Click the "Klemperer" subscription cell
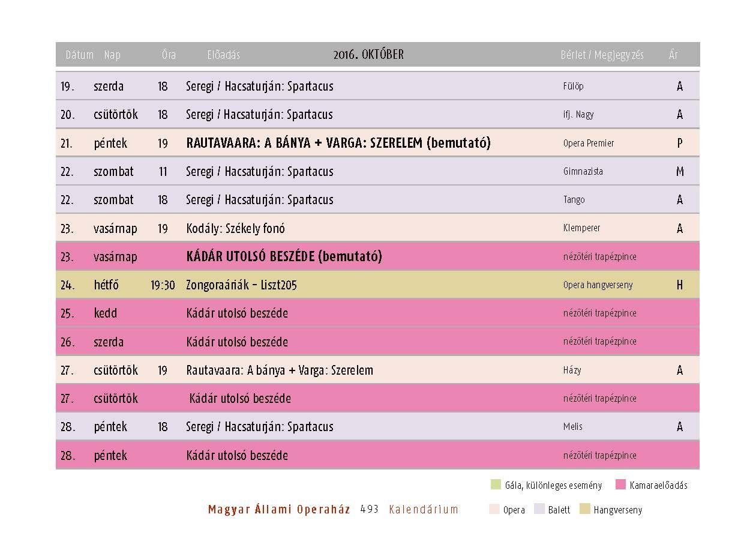The image size is (756, 544). pyautogui.click(x=581, y=228)
